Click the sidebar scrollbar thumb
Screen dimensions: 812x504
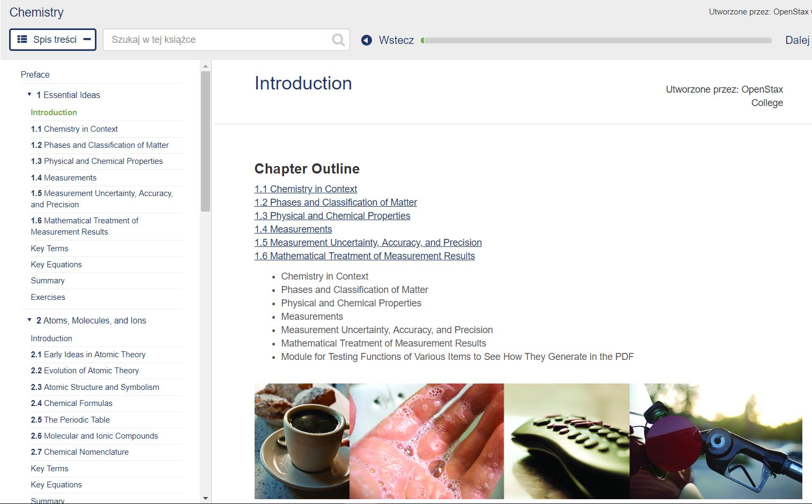[205, 141]
